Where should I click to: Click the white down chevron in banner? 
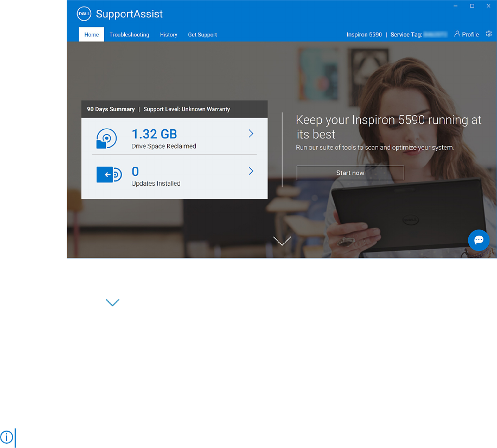(x=282, y=241)
